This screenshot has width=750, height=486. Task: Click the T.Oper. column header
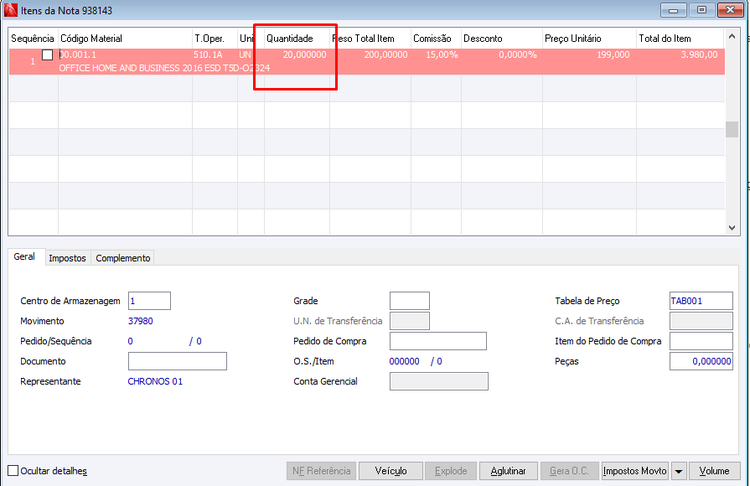tap(215, 38)
